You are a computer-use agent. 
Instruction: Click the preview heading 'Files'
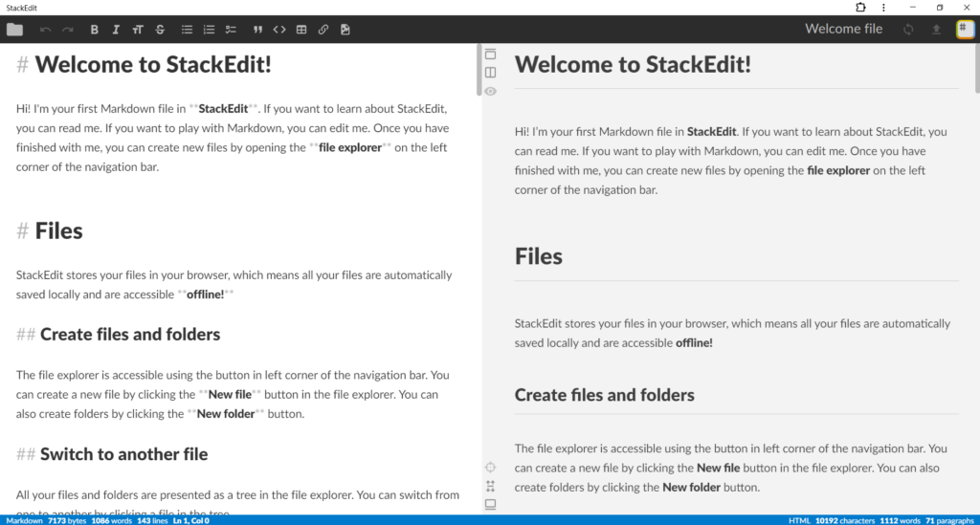(x=538, y=256)
